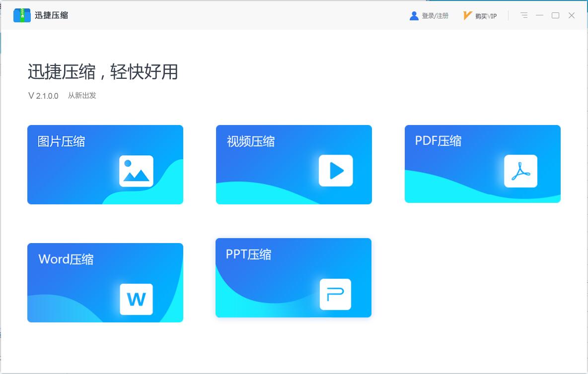588x374 pixels.
Task: Click the 迅捷压缩，轻快好用 heading
Action: [x=104, y=72]
